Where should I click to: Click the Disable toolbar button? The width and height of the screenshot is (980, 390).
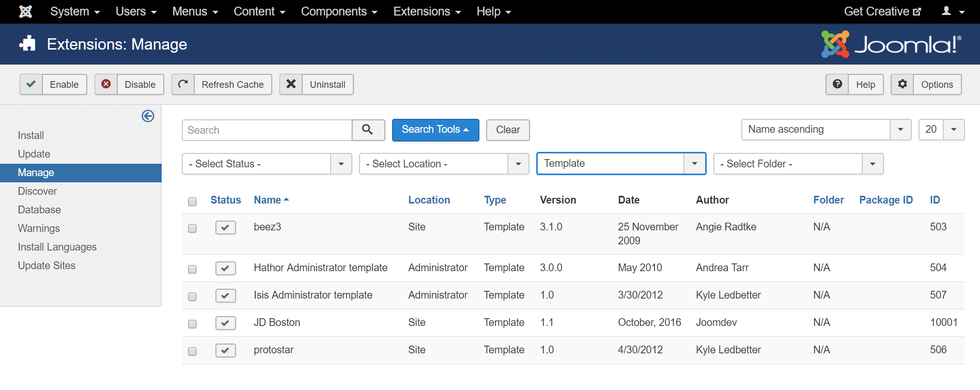pyautogui.click(x=129, y=85)
